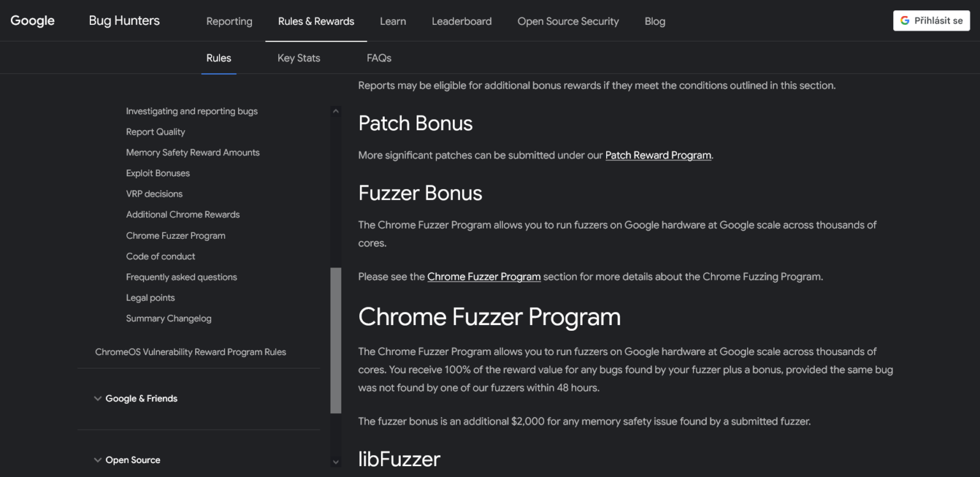
Task: Click the Open Source sidebar label
Action: (133, 460)
